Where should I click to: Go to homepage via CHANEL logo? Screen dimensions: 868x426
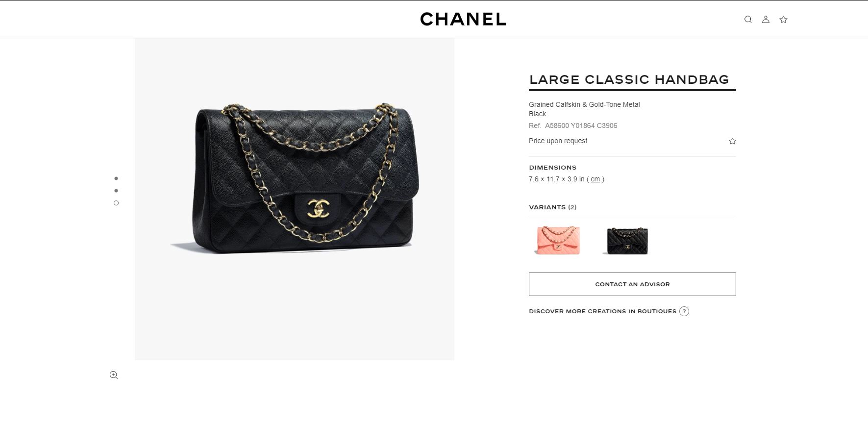click(463, 19)
